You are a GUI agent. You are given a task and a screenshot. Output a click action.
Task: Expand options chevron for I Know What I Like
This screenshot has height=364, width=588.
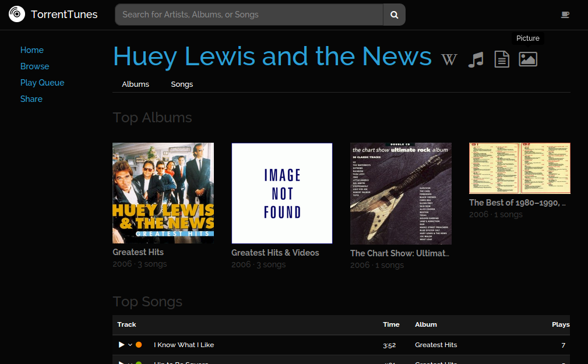click(x=130, y=345)
